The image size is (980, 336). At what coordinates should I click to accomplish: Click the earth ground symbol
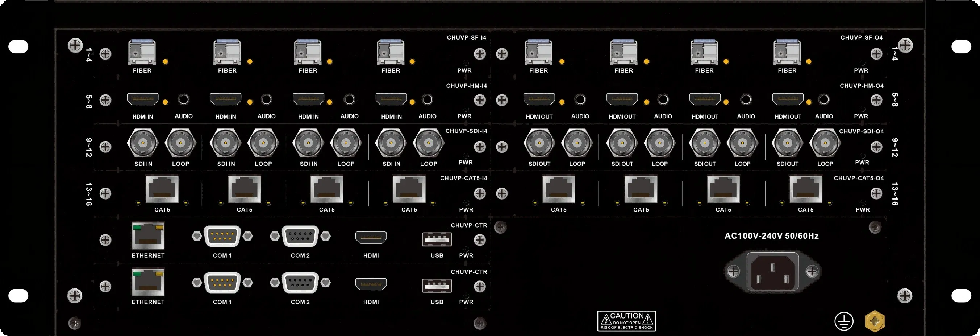843,321
